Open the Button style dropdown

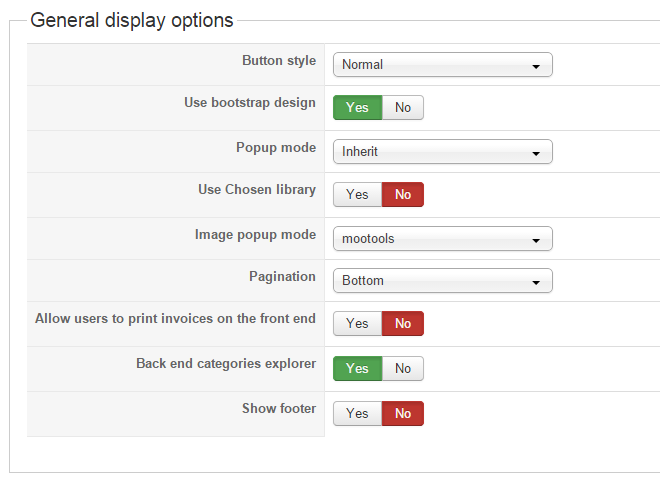point(442,65)
